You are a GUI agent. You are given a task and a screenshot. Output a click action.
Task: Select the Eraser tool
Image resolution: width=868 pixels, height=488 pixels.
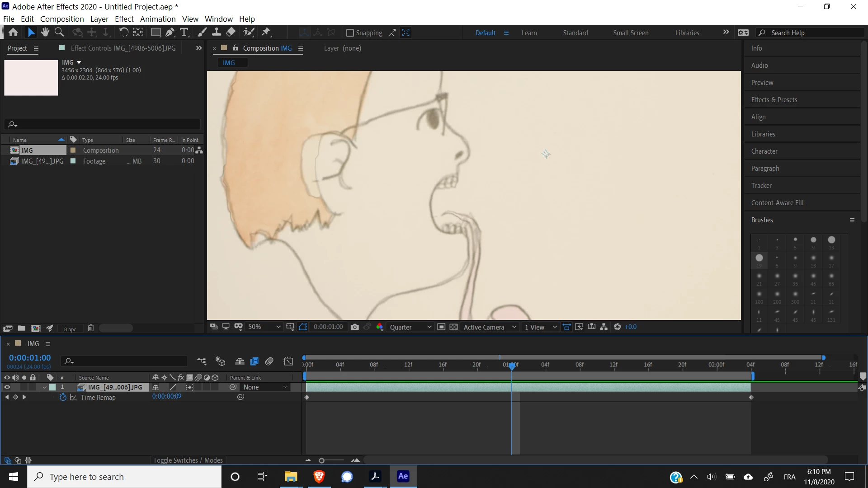coord(231,32)
